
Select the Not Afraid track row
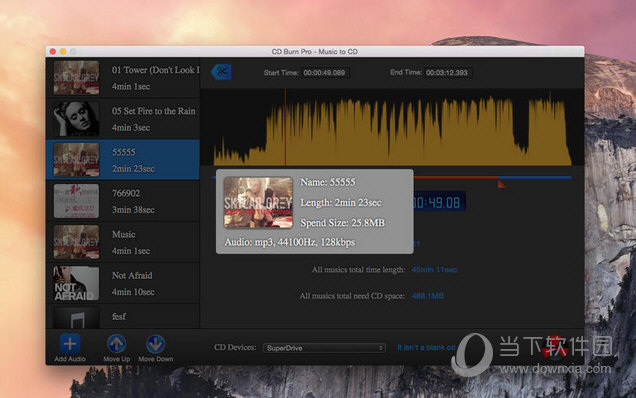(123, 283)
